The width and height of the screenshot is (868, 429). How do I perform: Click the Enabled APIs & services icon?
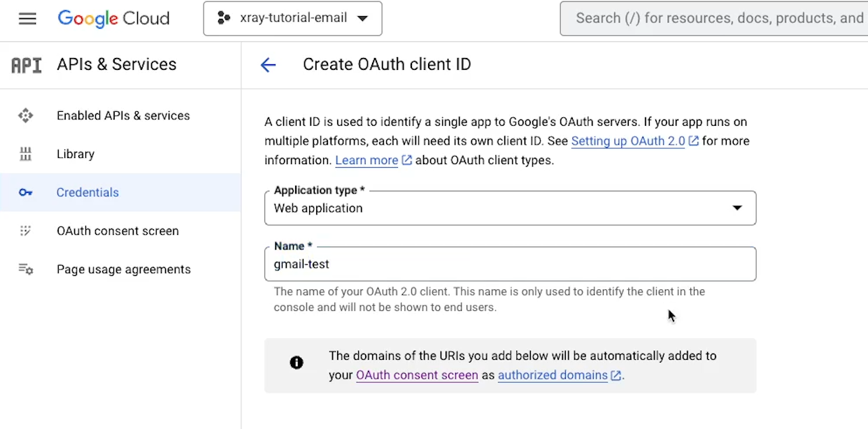(26, 116)
